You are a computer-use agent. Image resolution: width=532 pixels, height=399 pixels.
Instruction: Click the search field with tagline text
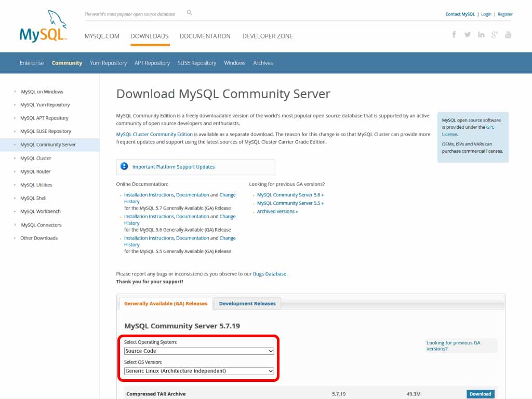129,14
